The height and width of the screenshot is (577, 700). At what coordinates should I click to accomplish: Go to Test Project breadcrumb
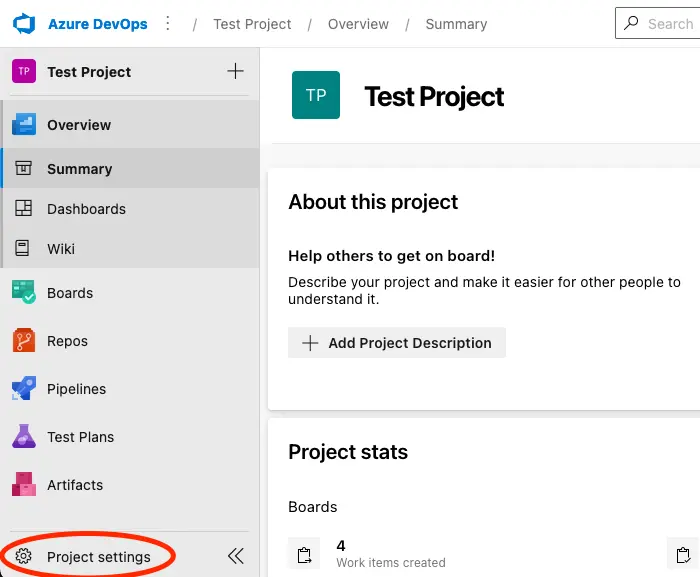[252, 24]
